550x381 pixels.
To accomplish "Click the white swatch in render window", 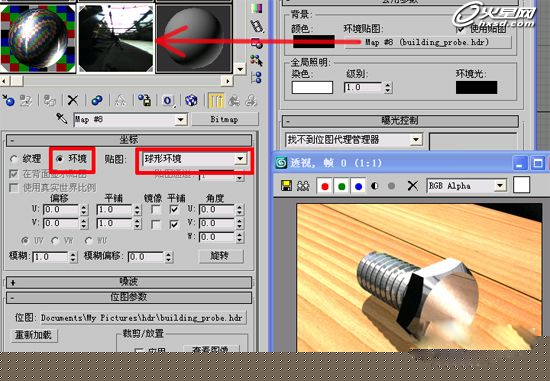I will coord(521,185).
